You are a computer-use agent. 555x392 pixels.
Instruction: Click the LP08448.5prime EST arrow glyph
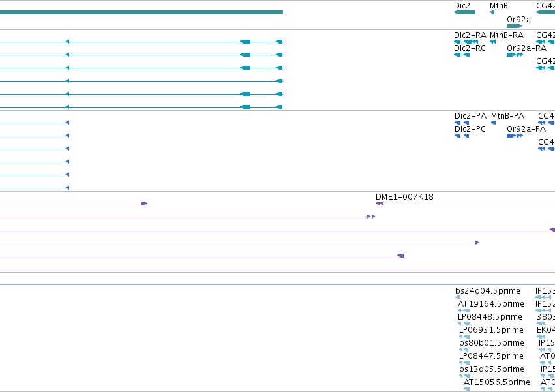pos(463,324)
